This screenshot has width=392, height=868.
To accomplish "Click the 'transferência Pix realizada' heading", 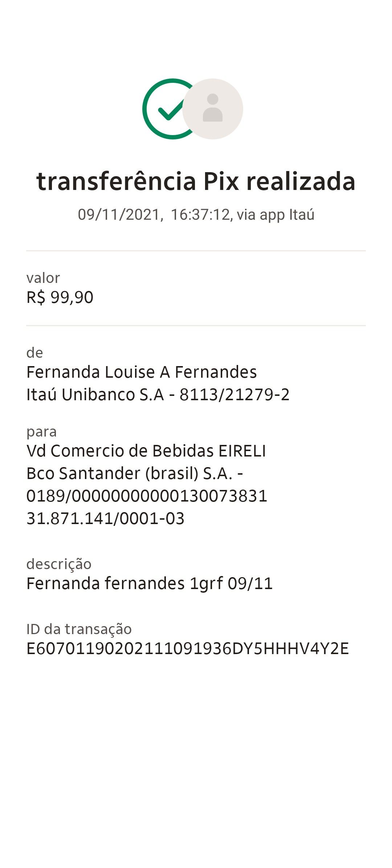I will [x=196, y=181].
